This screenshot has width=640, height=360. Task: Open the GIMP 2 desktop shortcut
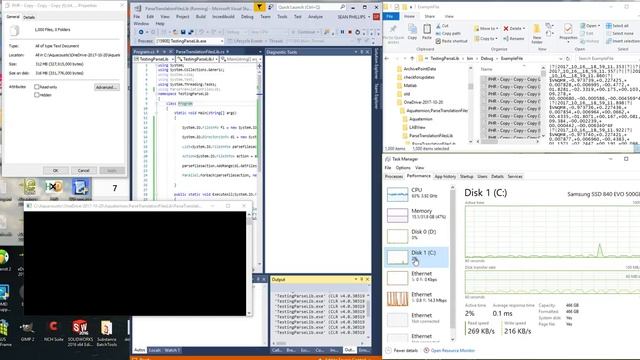[27, 331]
